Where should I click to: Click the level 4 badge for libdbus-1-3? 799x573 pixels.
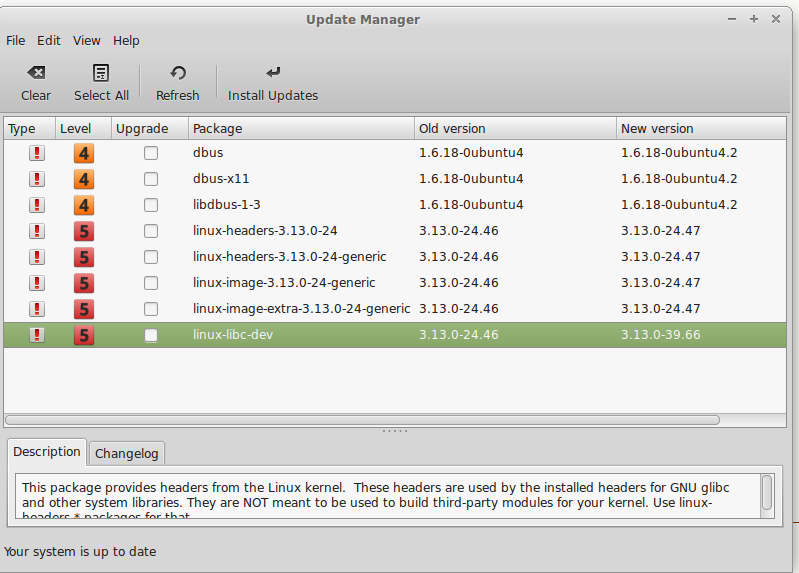click(84, 205)
